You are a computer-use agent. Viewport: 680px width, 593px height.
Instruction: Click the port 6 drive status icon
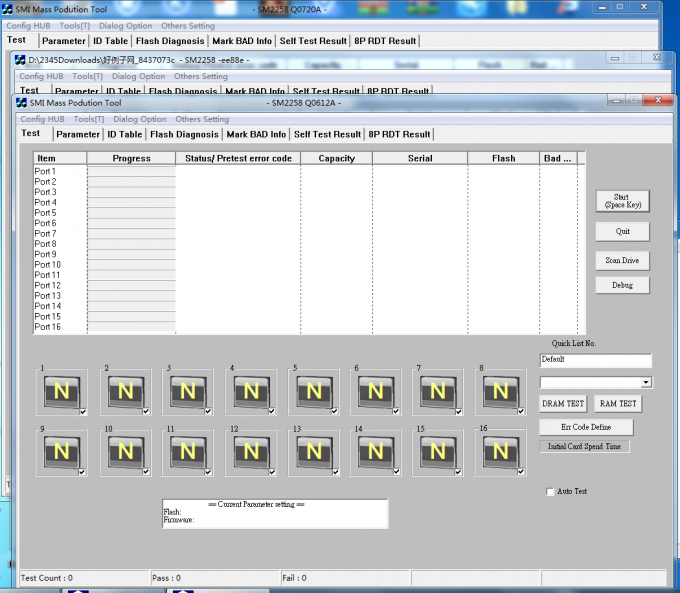[376, 391]
